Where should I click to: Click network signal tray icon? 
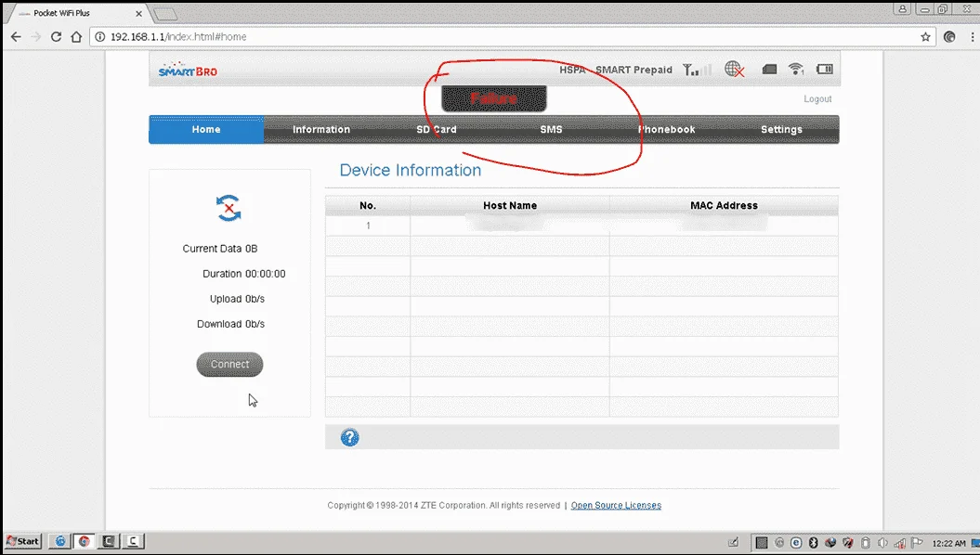coord(899,543)
